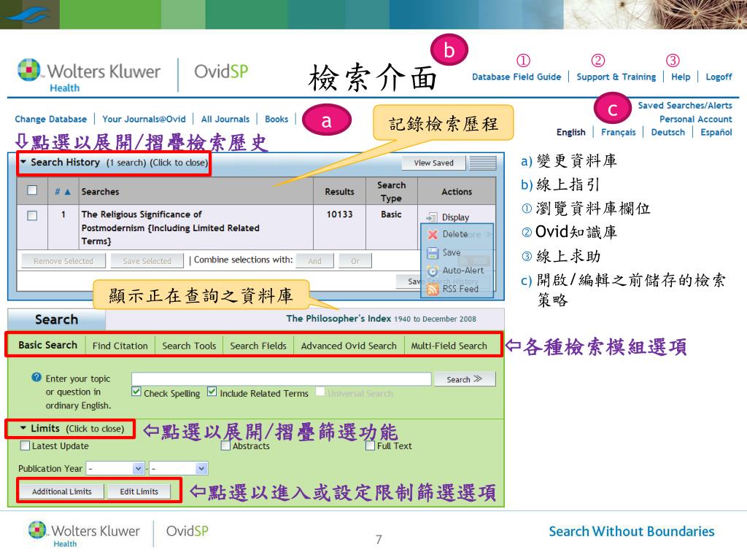
Task: Open Support & Training link
Action: point(616,77)
